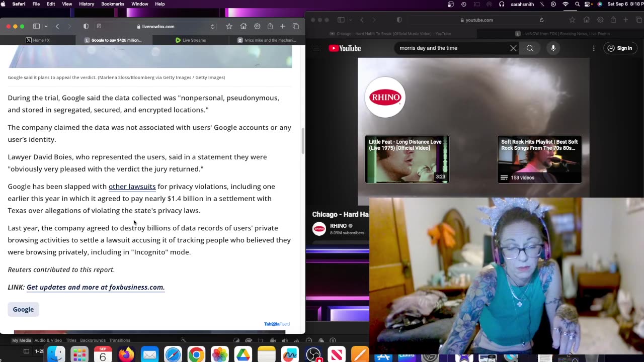This screenshot has width=644, height=362.
Task: Open Mail from the Dock
Action: [149, 354]
